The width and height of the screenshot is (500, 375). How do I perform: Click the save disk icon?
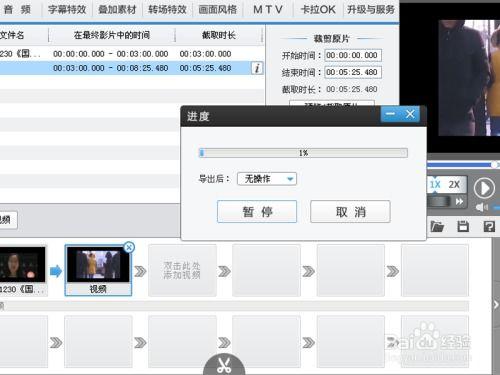(463, 227)
